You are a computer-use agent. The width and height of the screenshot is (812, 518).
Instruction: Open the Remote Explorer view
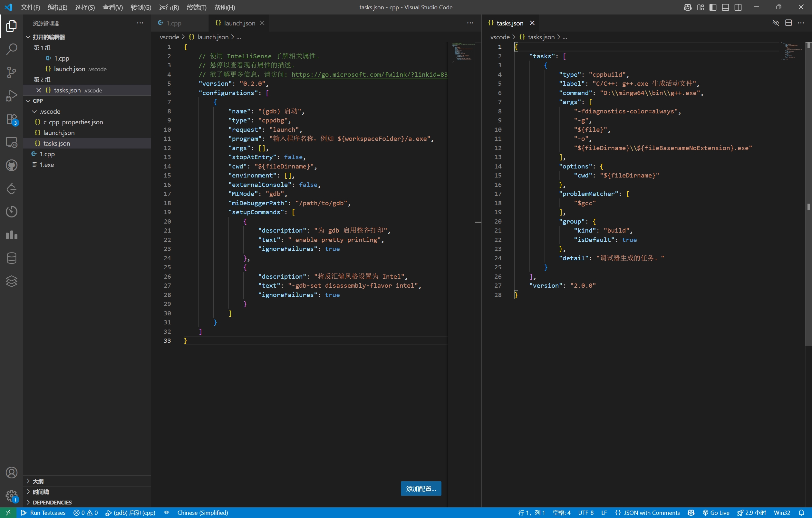tap(12, 142)
